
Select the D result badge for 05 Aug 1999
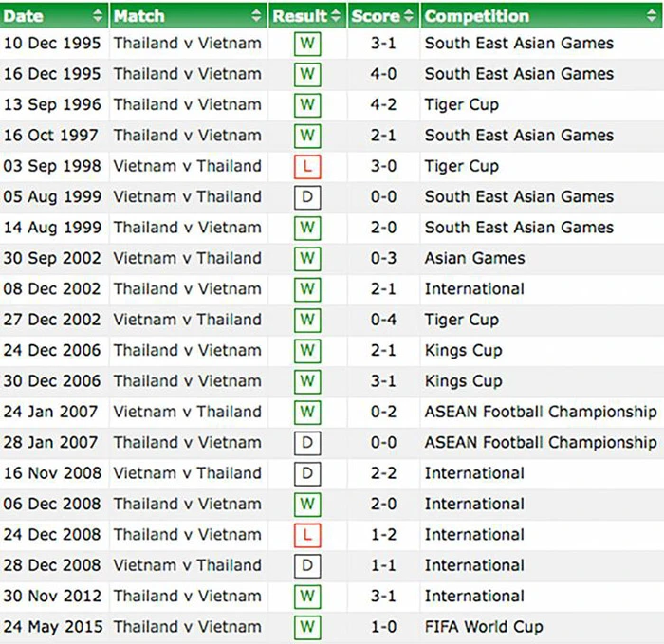306,197
